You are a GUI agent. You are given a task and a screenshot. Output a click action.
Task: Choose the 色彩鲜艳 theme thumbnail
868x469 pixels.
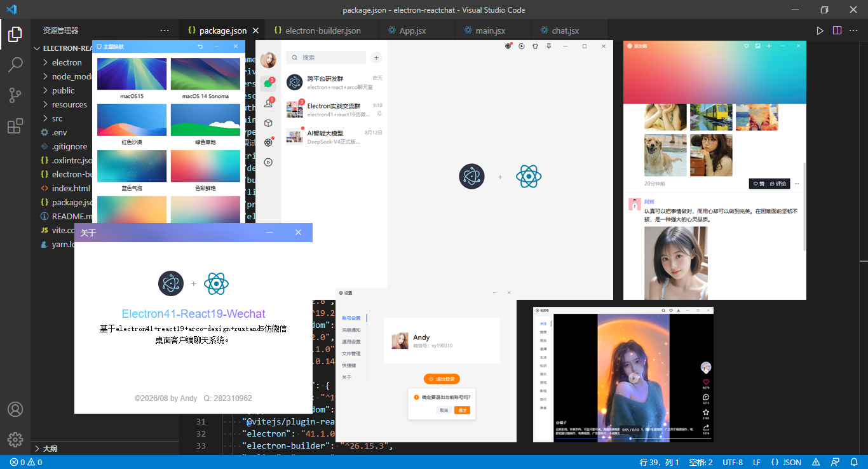pyautogui.click(x=205, y=166)
